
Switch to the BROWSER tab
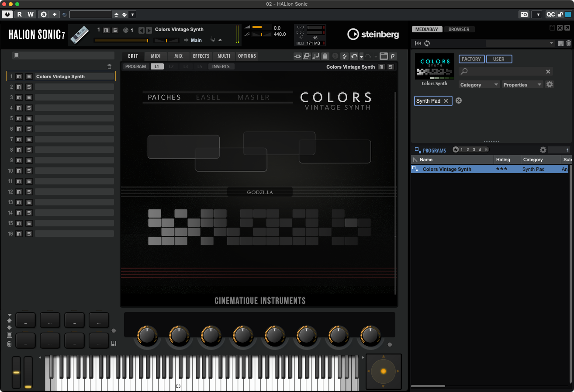(459, 29)
